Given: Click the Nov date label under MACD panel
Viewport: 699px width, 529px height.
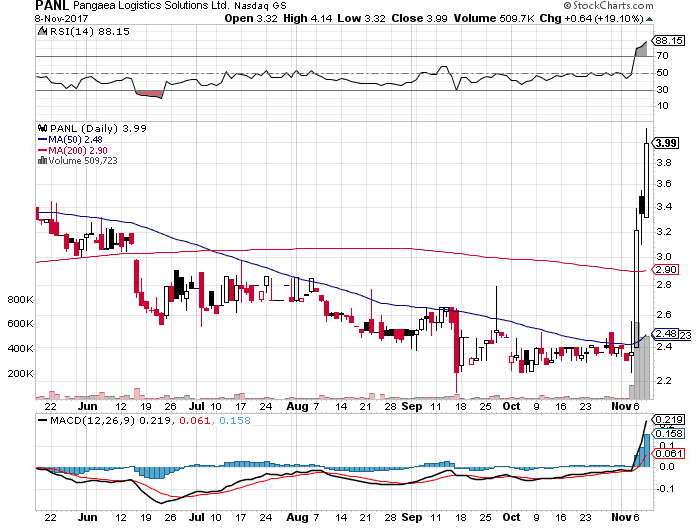Looking at the screenshot, I should pos(621,517).
